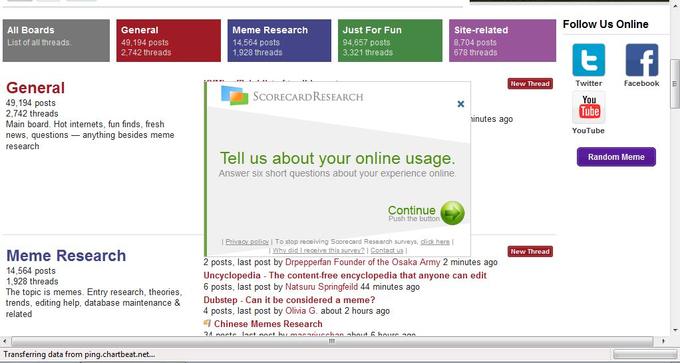Click status text 'Transferring data from ping.chartbeat.net...'

tap(79, 354)
